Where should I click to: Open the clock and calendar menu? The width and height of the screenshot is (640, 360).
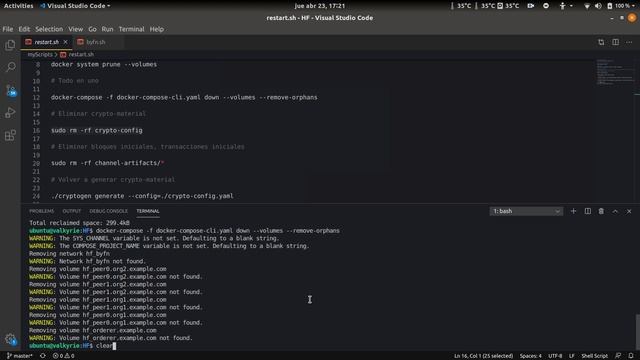[320, 6]
